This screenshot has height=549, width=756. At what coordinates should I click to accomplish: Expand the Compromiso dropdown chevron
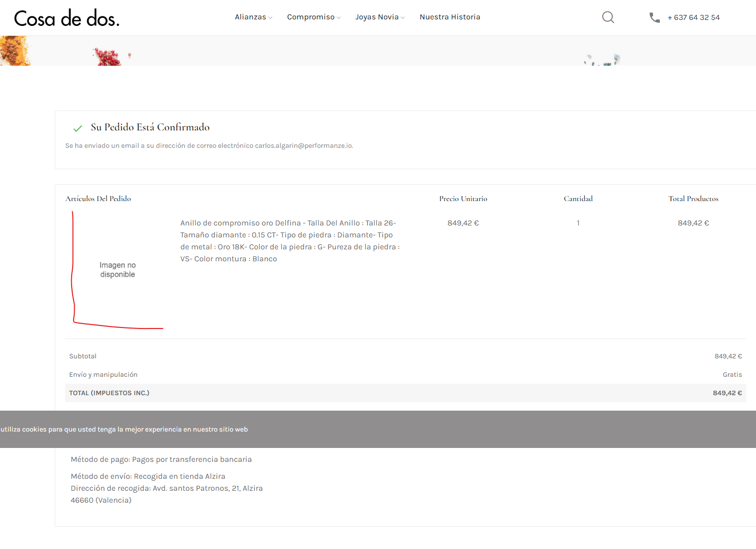click(x=339, y=18)
